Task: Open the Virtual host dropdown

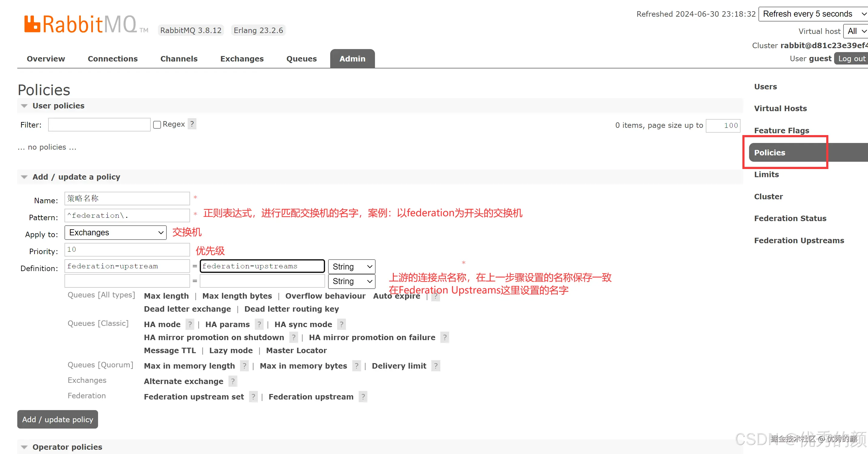Action: [855, 31]
